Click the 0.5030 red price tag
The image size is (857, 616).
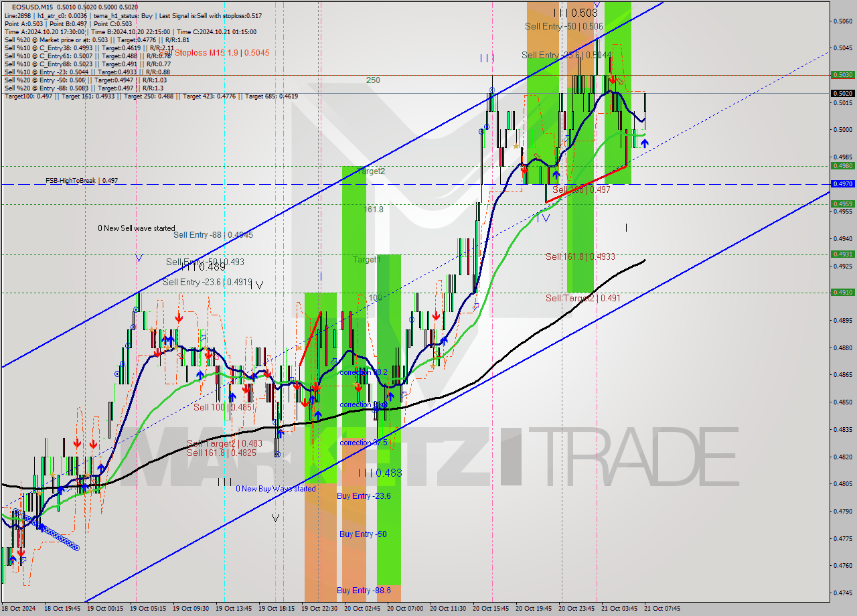(x=842, y=75)
